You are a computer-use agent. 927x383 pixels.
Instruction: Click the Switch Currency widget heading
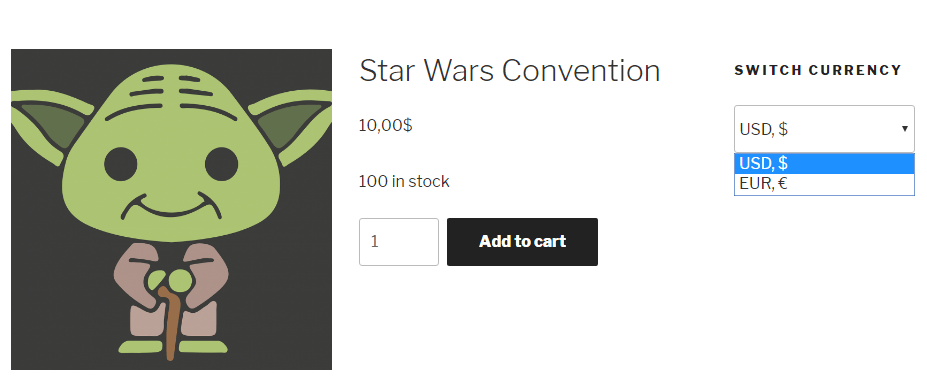tap(818, 70)
